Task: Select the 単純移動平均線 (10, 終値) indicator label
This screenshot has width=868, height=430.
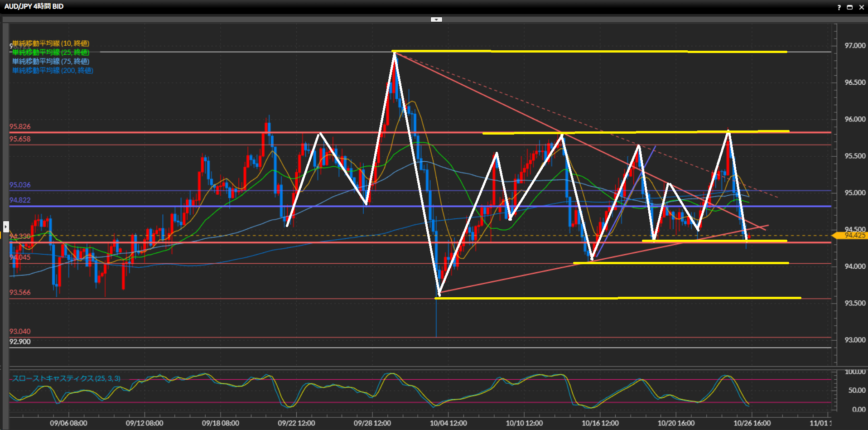Action: point(51,43)
